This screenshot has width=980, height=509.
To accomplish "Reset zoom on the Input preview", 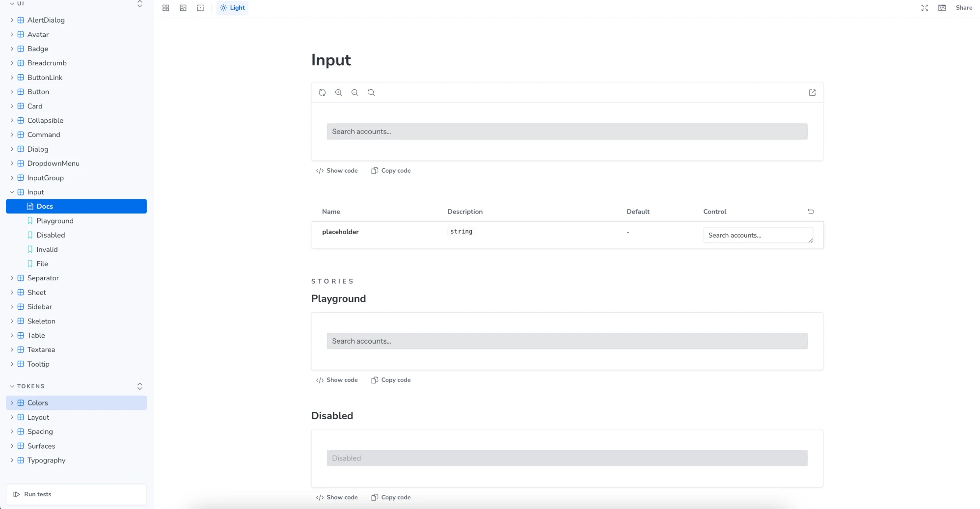I will point(371,92).
